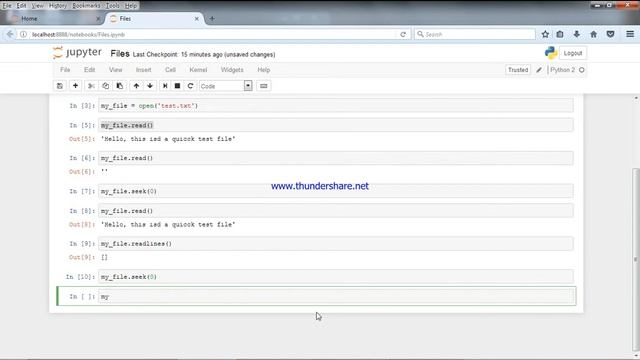Go to Firefox home page icon
This screenshot has height=360, width=640.
coord(593,35)
